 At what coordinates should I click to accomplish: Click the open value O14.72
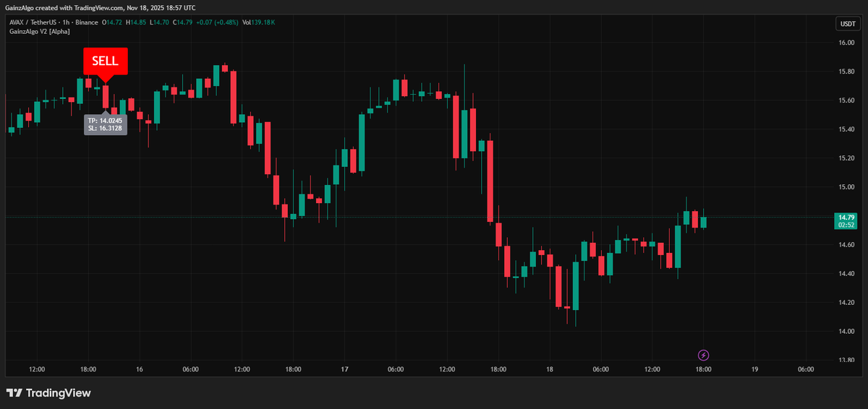[x=112, y=22]
